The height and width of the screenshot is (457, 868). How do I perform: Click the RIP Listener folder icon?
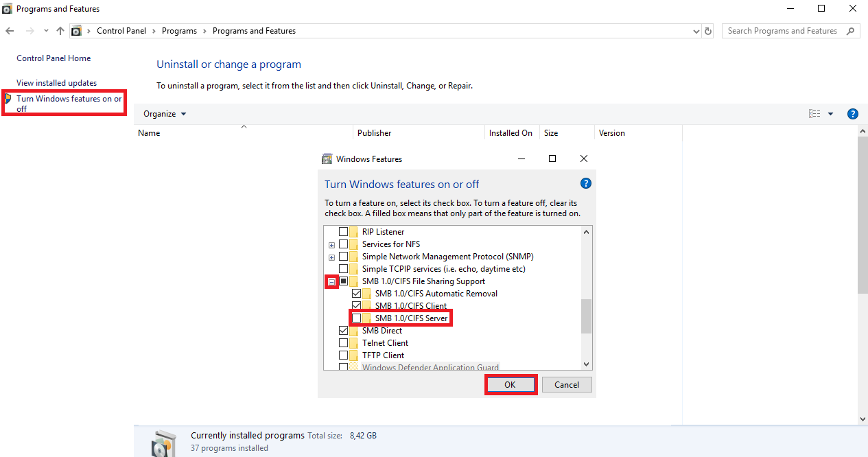pyautogui.click(x=354, y=232)
